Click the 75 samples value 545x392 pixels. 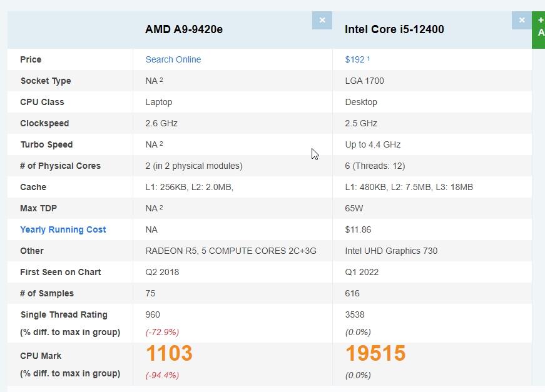coord(150,293)
